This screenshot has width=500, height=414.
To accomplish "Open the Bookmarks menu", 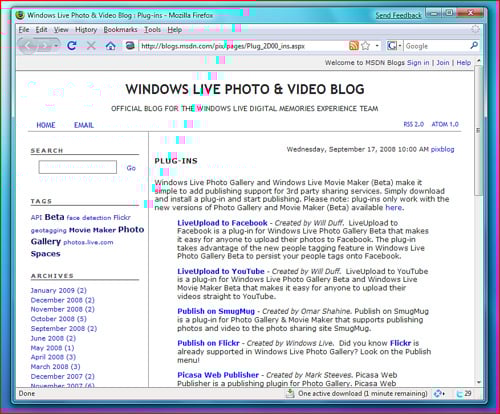I will pyautogui.click(x=120, y=30).
